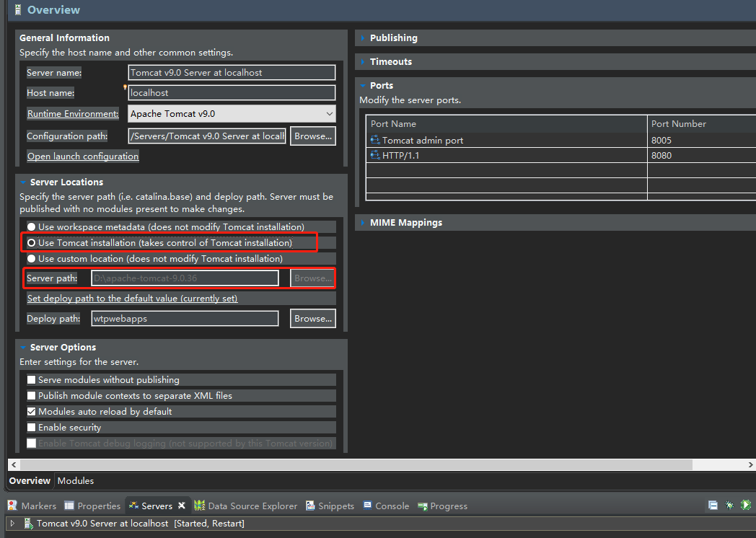Screen dimensions: 756x538
Task: Click Open launch configuration link
Action: coord(83,156)
